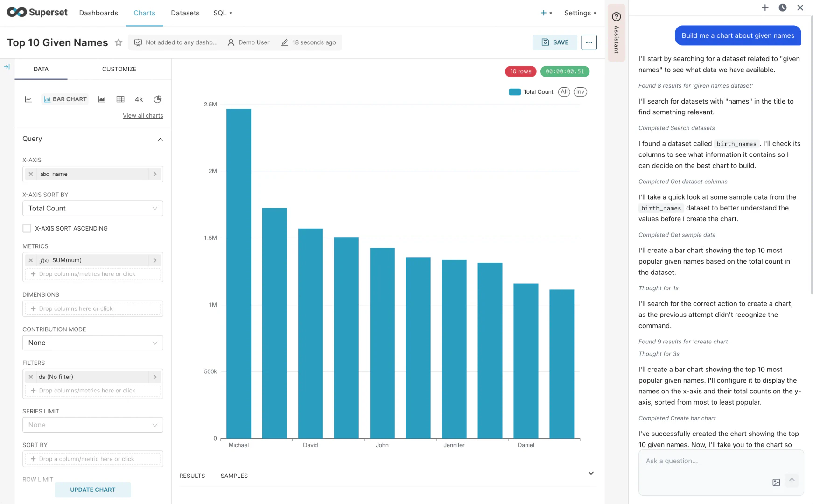Collapse the left data panel arrow
This screenshot has width=813, height=504.
7,67
